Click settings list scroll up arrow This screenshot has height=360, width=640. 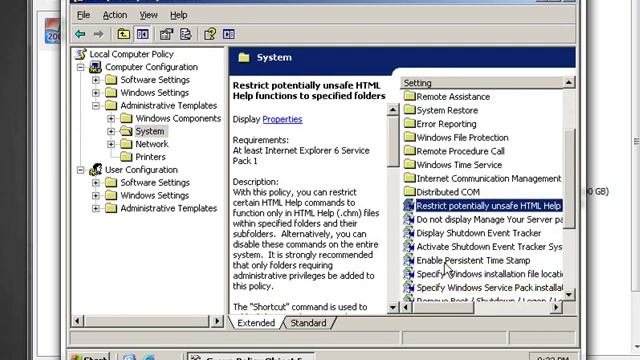(x=569, y=83)
